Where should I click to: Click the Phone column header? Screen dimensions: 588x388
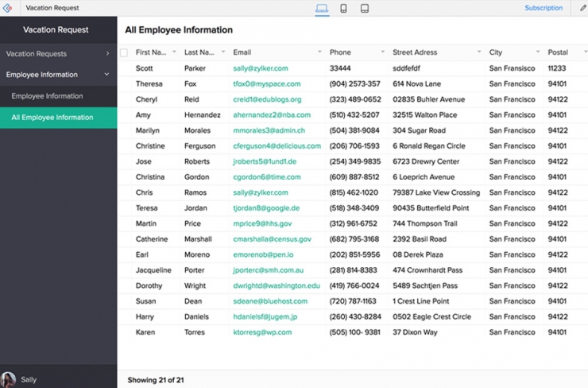click(x=340, y=52)
